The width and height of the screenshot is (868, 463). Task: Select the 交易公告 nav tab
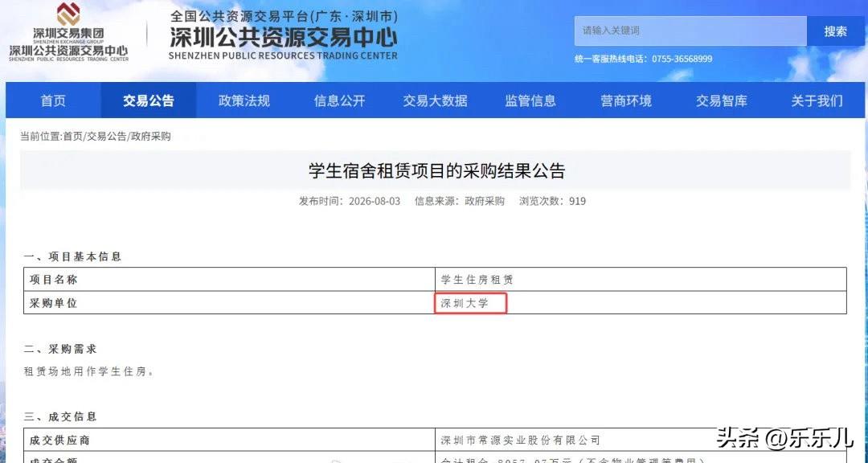149,100
